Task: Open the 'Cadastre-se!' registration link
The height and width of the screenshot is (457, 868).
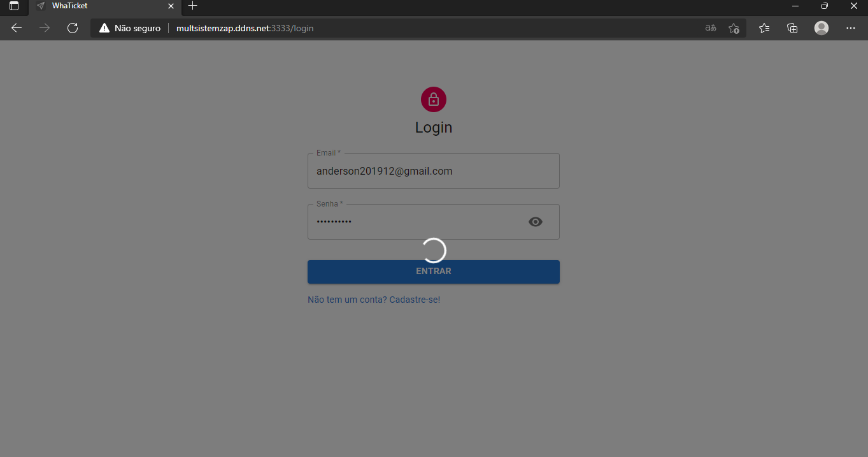Action: (415, 299)
